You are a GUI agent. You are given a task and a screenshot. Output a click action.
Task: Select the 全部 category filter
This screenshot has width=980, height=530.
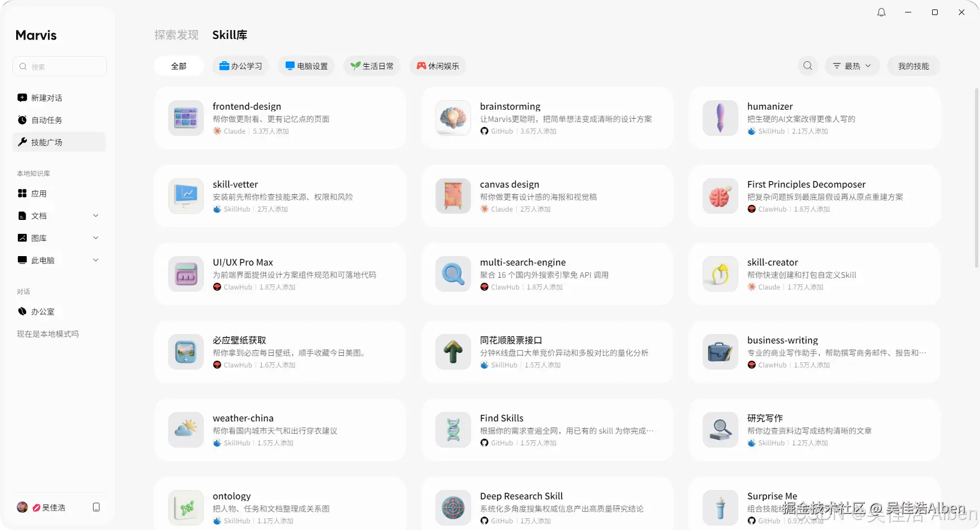(179, 66)
